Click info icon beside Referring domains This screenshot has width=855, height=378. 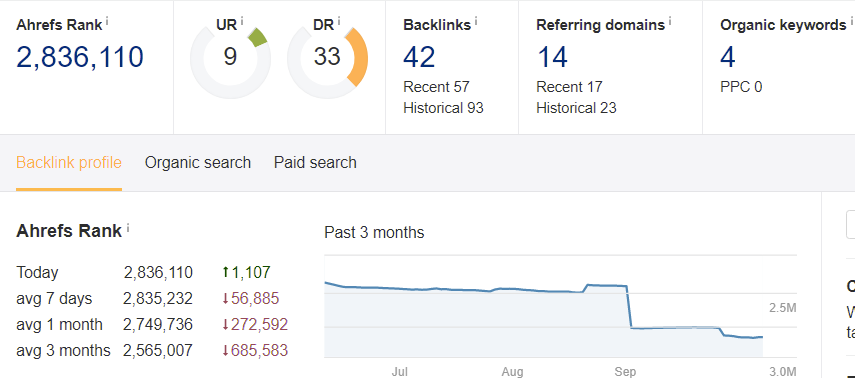click(x=670, y=21)
